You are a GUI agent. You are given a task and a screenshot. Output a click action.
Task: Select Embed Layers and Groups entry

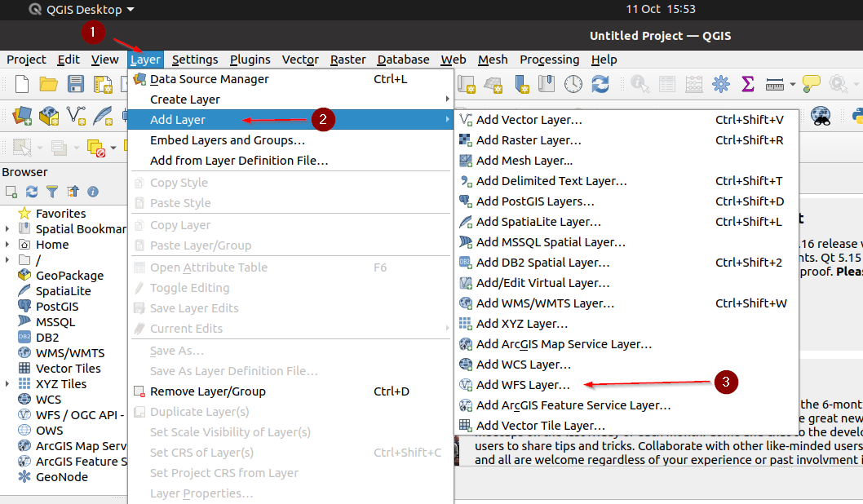tap(290, 140)
